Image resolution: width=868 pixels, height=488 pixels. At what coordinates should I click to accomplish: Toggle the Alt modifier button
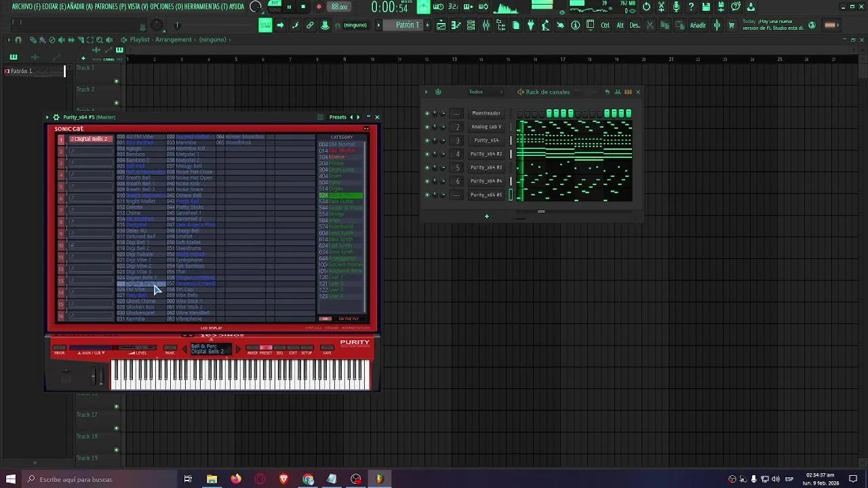(620, 25)
